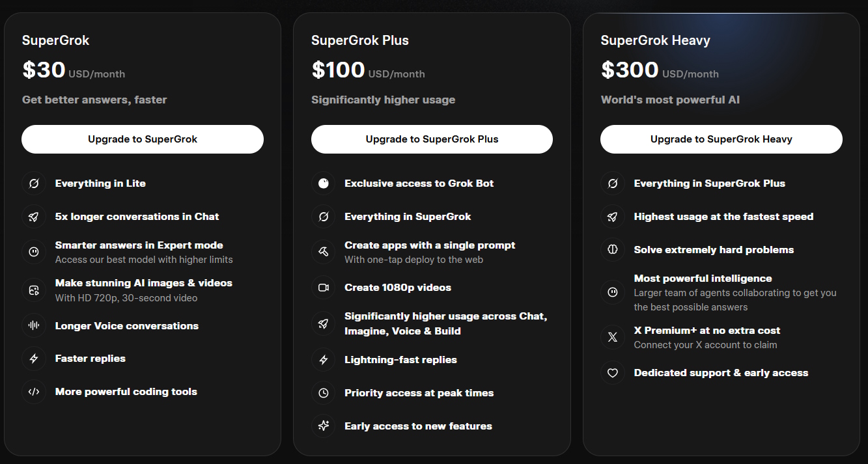
Task: Click the rocket icon beside 5x longer conversations
Action: coord(34,217)
